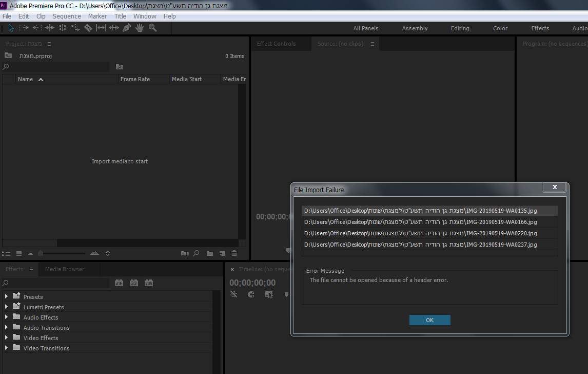Screen dimensions: 588x374
Task: Click the zoom in mountain icon in Project panel
Action: (94, 253)
